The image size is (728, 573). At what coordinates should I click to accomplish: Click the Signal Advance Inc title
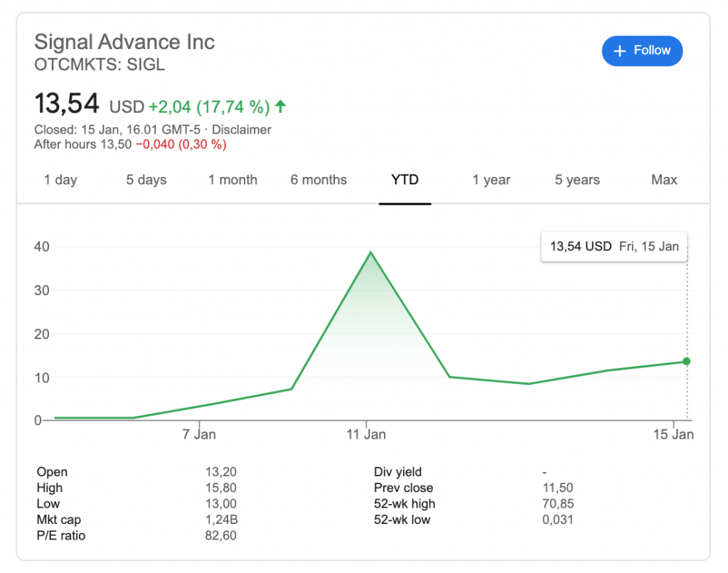(124, 42)
